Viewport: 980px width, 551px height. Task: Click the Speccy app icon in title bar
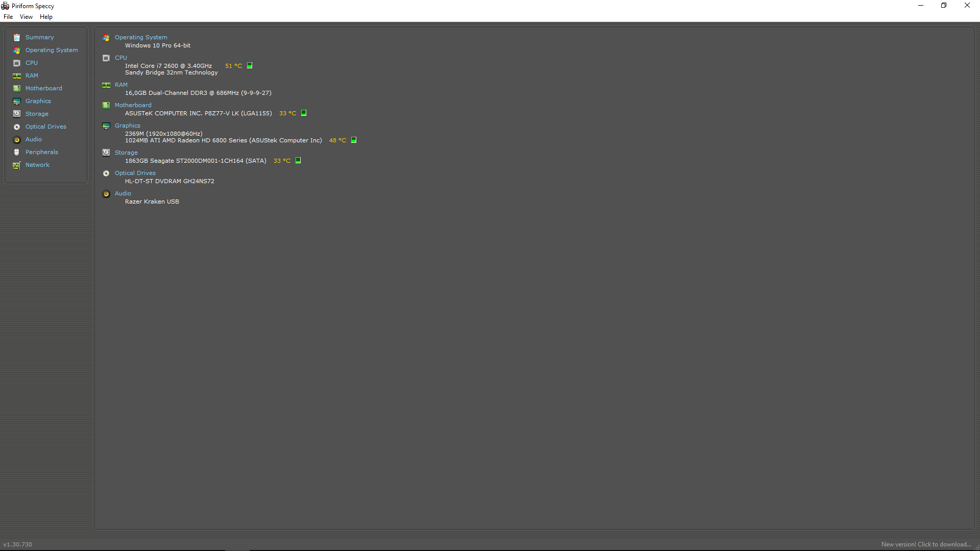pyautogui.click(x=5, y=6)
